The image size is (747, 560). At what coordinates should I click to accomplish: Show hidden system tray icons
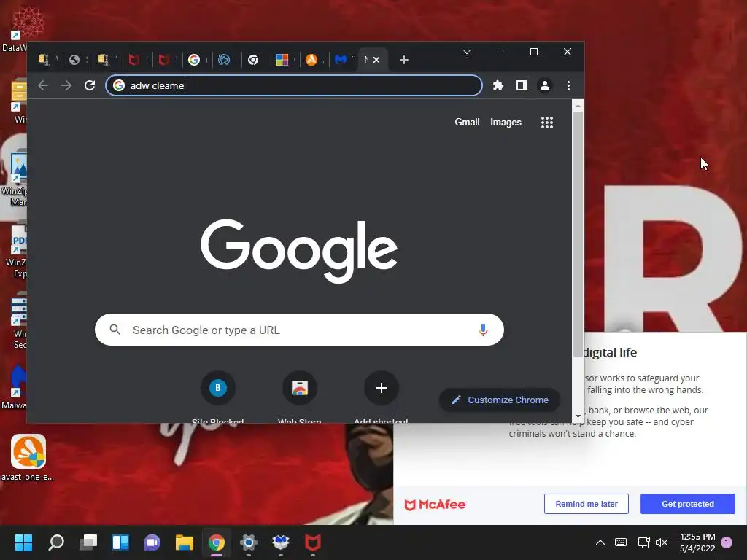(x=600, y=542)
